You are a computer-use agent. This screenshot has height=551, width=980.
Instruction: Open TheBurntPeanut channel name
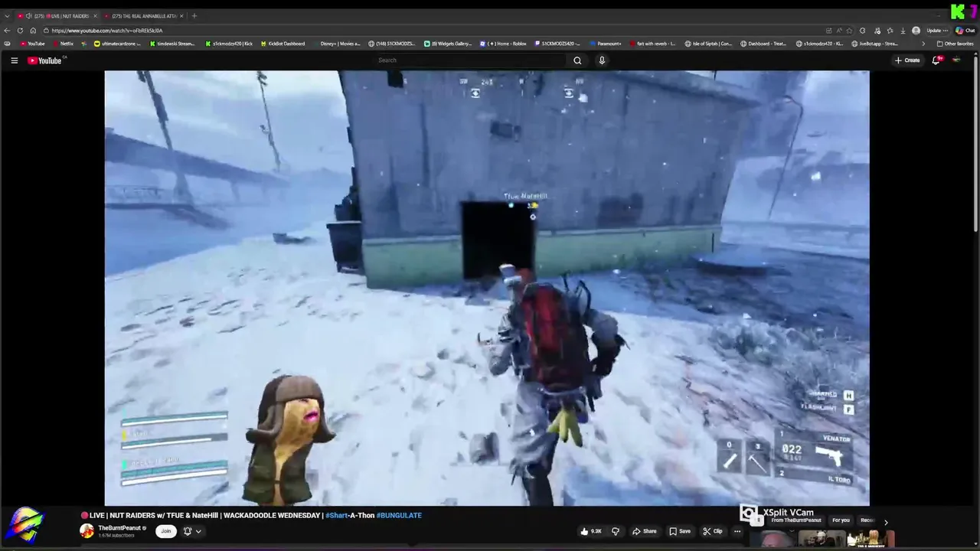[x=119, y=528]
